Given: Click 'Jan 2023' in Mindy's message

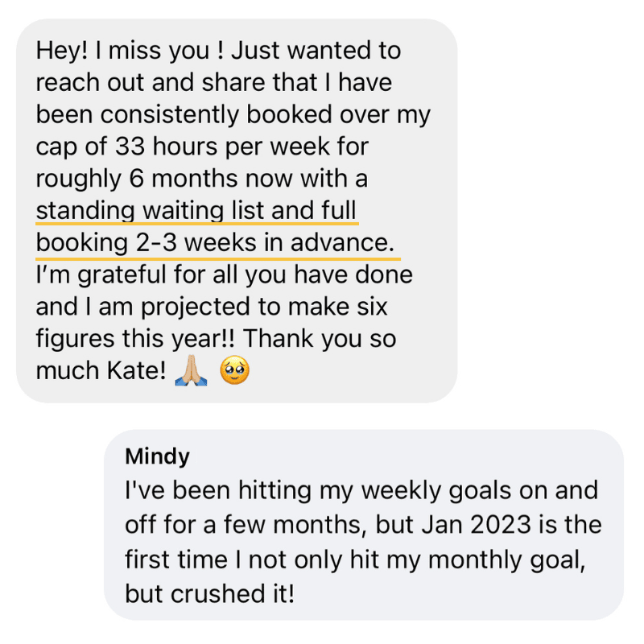Looking at the screenshot, I should pyautogui.click(x=477, y=525).
